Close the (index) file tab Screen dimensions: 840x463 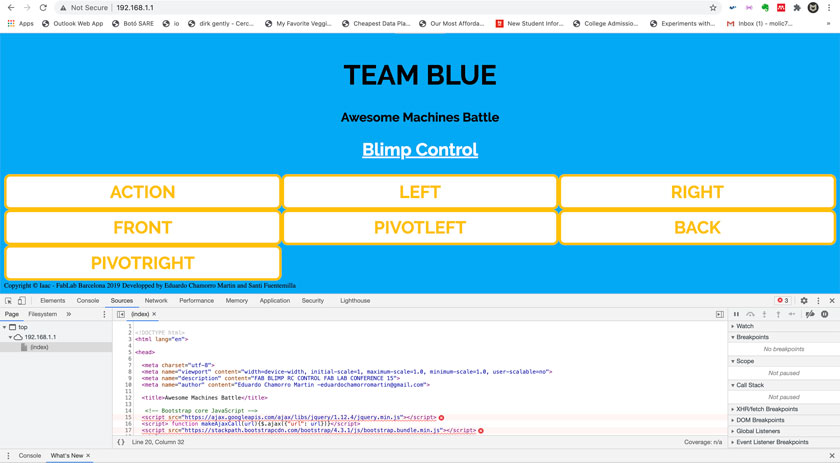154,314
